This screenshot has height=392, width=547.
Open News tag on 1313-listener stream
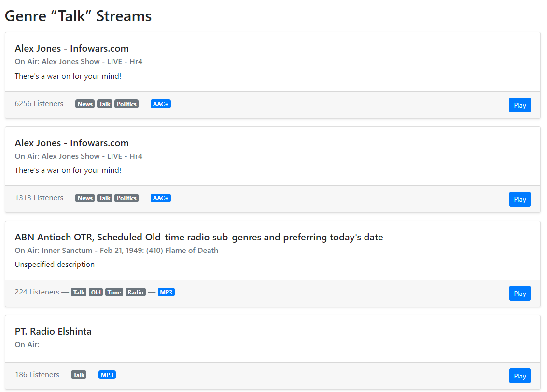(x=85, y=198)
